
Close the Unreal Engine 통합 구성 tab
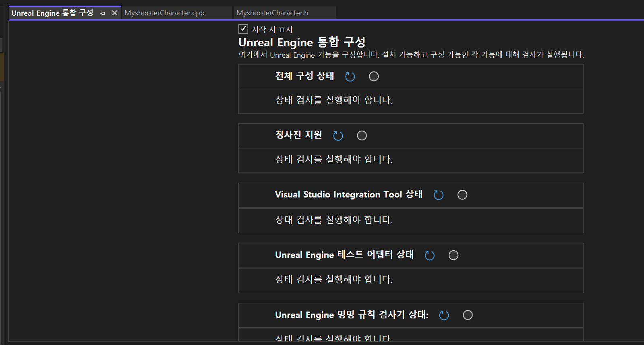click(x=114, y=13)
